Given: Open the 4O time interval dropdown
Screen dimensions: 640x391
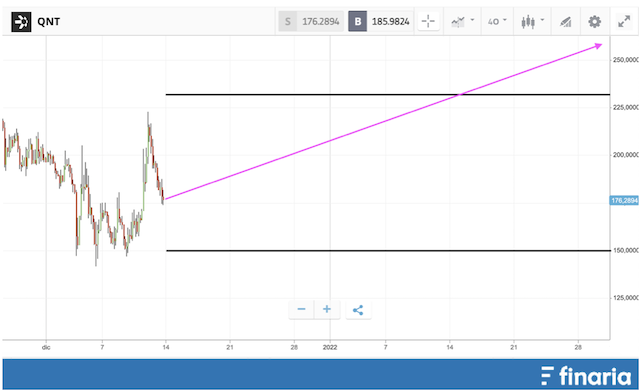Looking at the screenshot, I should click(497, 21).
